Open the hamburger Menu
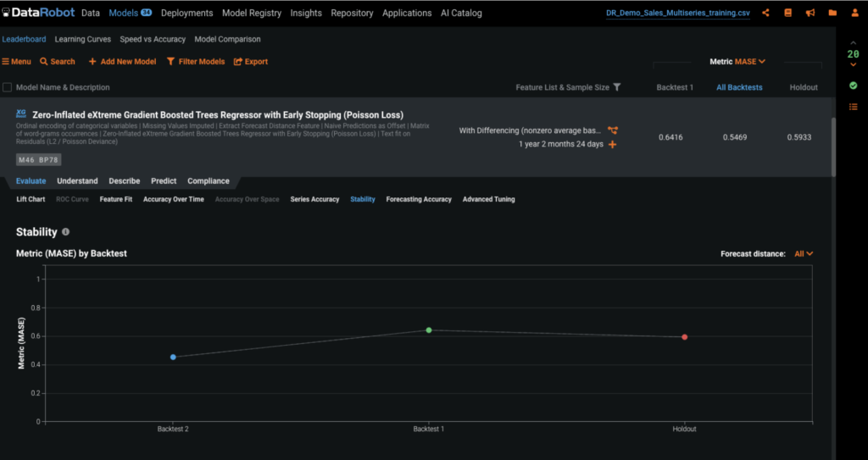Viewport: 868px width, 460px height. pos(17,62)
